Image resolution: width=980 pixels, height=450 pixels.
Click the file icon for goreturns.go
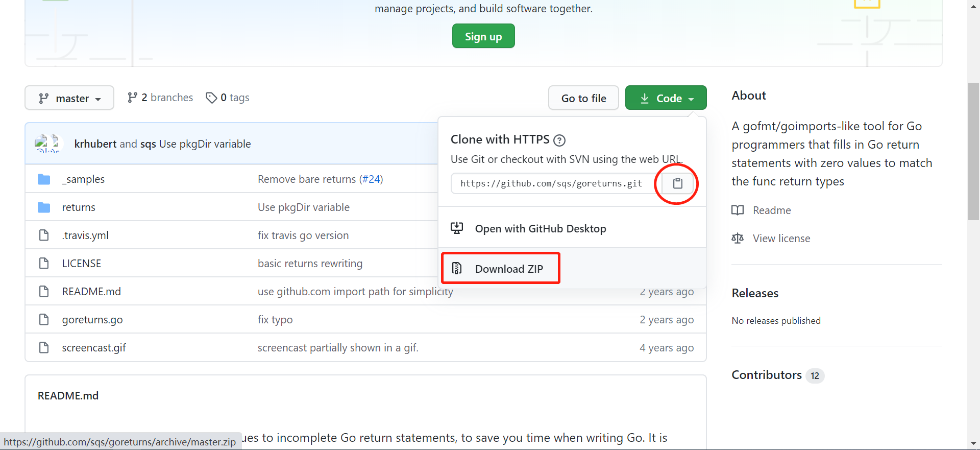[x=44, y=319]
